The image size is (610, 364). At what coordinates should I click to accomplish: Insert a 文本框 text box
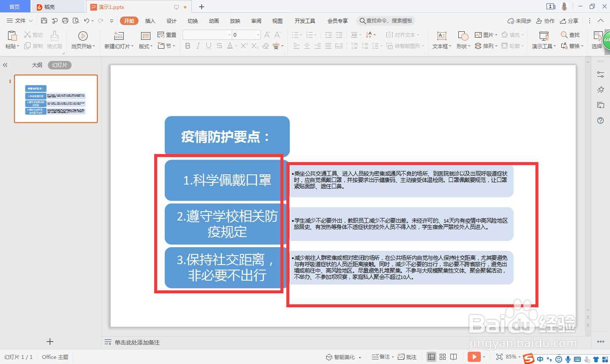442,40
